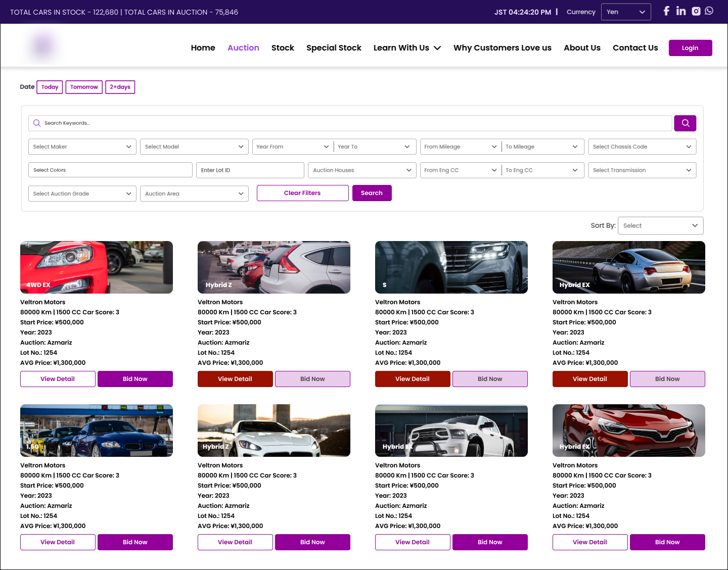Click View Detail under S grade car

(x=413, y=379)
